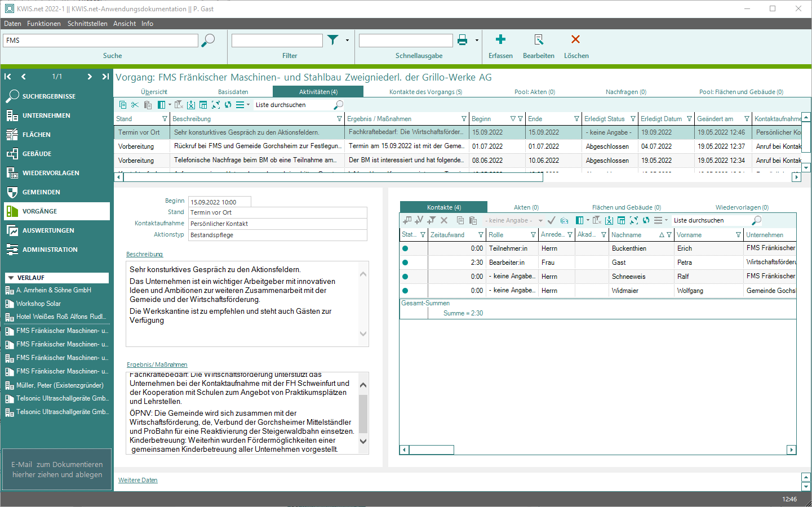The width and height of the screenshot is (812, 507).
Task: Open the list menu dropdown in activities toolbar
Action: pos(248,105)
